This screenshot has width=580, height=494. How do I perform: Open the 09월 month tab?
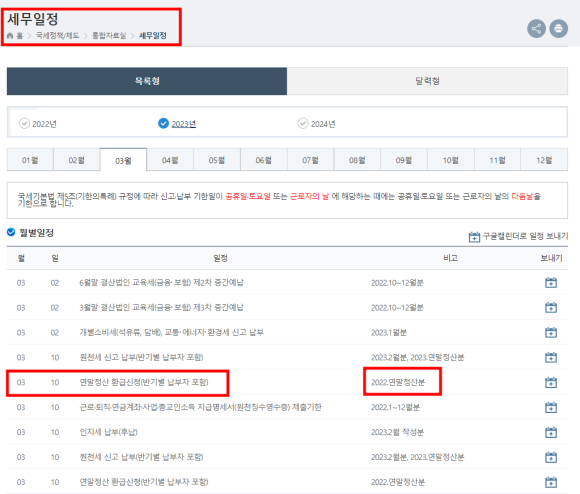404,160
